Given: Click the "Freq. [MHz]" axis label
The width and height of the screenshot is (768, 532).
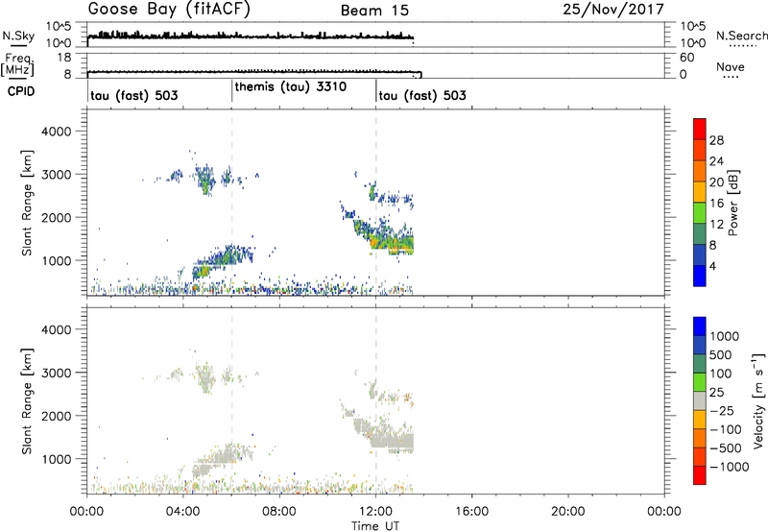Looking at the screenshot, I should (18, 64).
